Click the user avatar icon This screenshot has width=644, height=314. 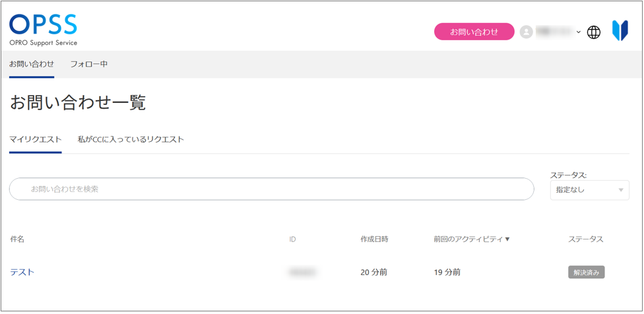526,32
